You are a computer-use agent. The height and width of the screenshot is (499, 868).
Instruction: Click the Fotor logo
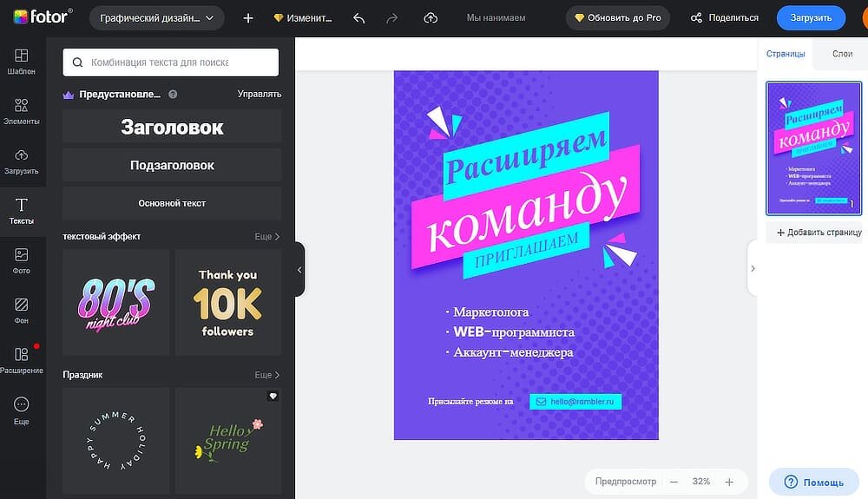pyautogui.click(x=43, y=17)
